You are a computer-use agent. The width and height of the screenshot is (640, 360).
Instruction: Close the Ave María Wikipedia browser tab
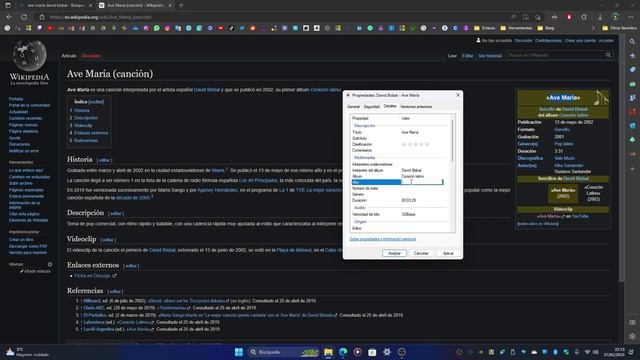pyautogui.click(x=170, y=5)
